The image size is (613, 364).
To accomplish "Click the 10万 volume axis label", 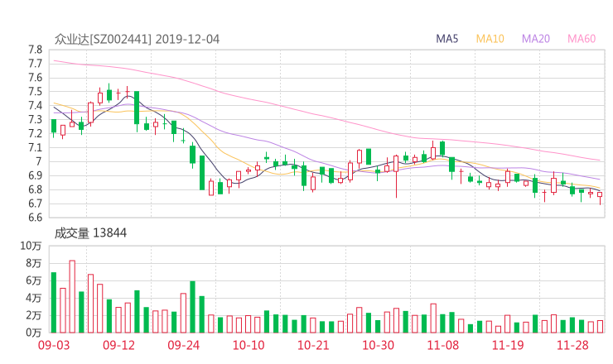I will click(x=31, y=246).
